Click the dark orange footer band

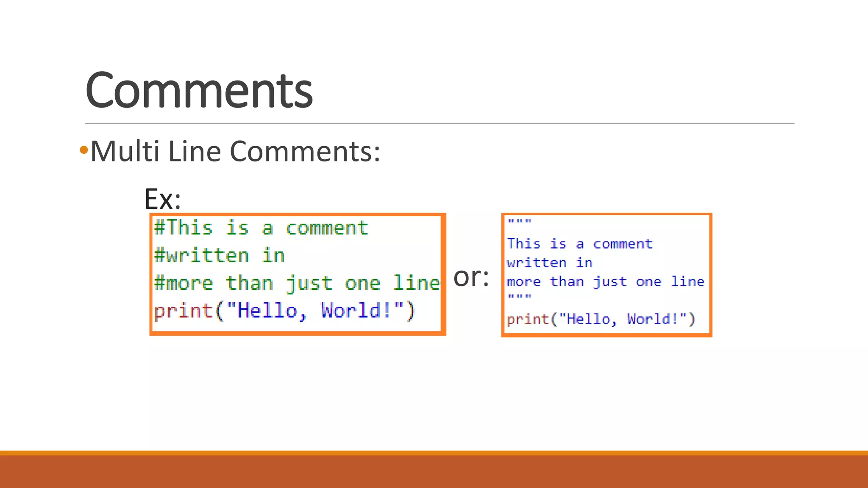point(434,472)
